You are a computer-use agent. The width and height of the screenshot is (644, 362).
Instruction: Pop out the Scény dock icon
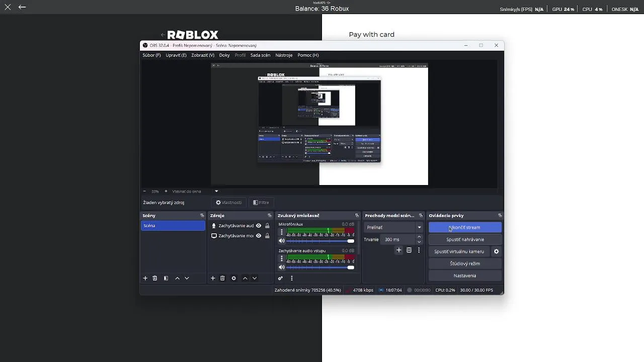pos(202,216)
